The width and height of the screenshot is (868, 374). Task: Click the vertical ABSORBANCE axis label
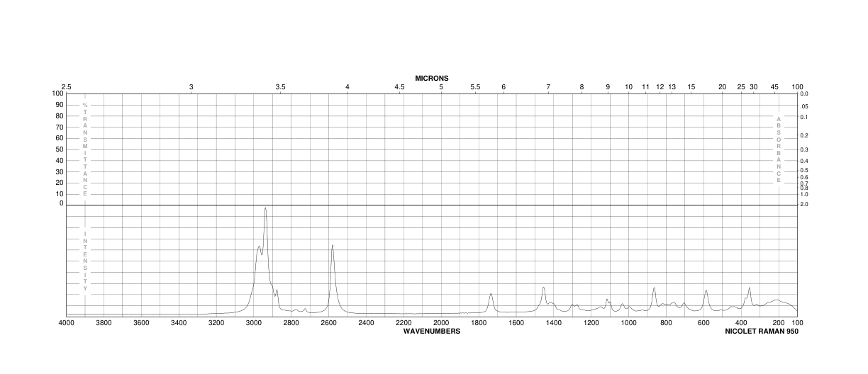[x=779, y=149]
